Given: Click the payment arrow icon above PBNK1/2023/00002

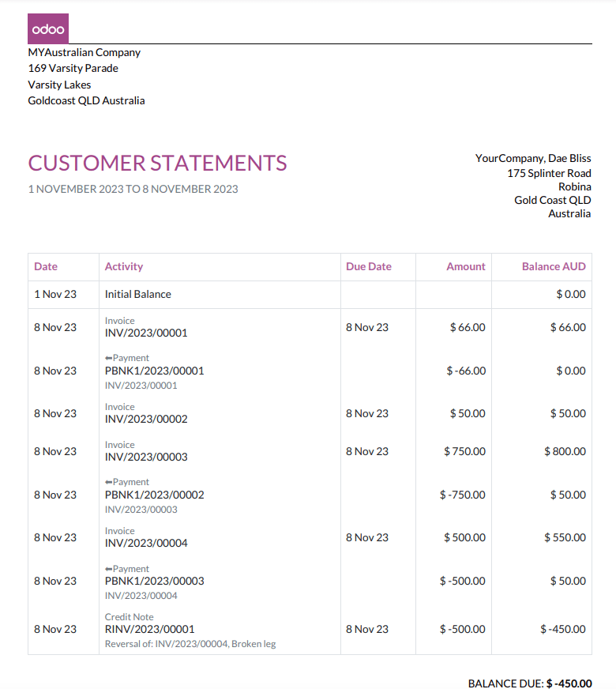Looking at the screenshot, I should pos(108,482).
